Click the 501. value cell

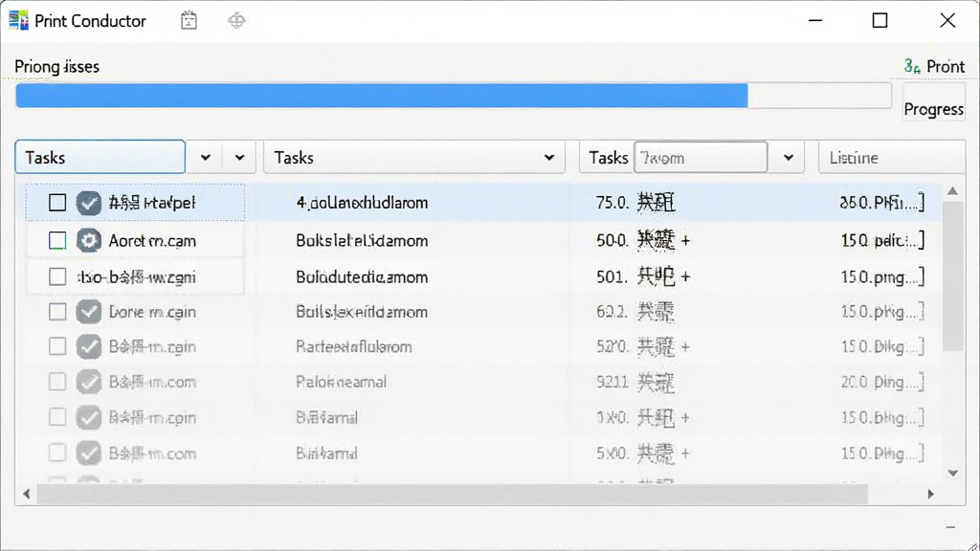coord(612,276)
